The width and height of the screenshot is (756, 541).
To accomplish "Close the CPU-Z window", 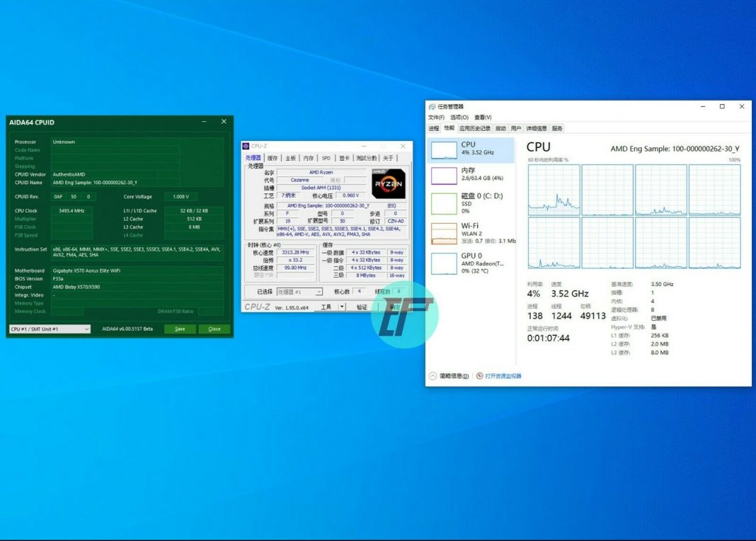I will pyautogui.click(x=403, y=146).
